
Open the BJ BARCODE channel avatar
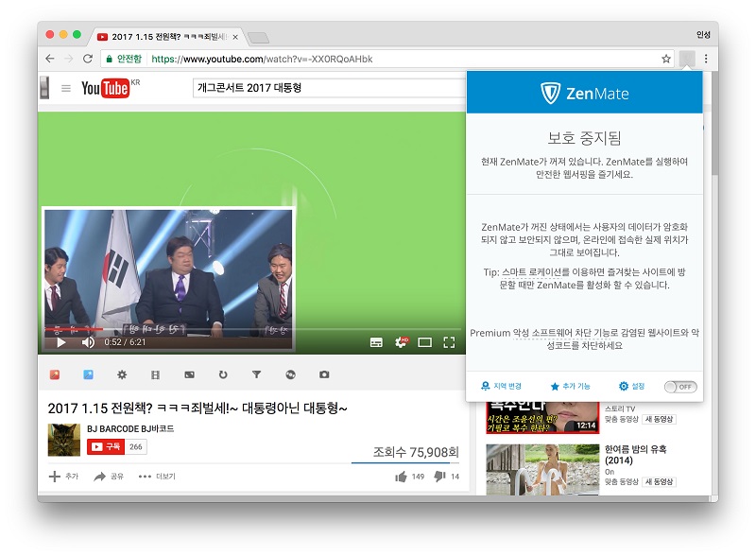point(64,440)
